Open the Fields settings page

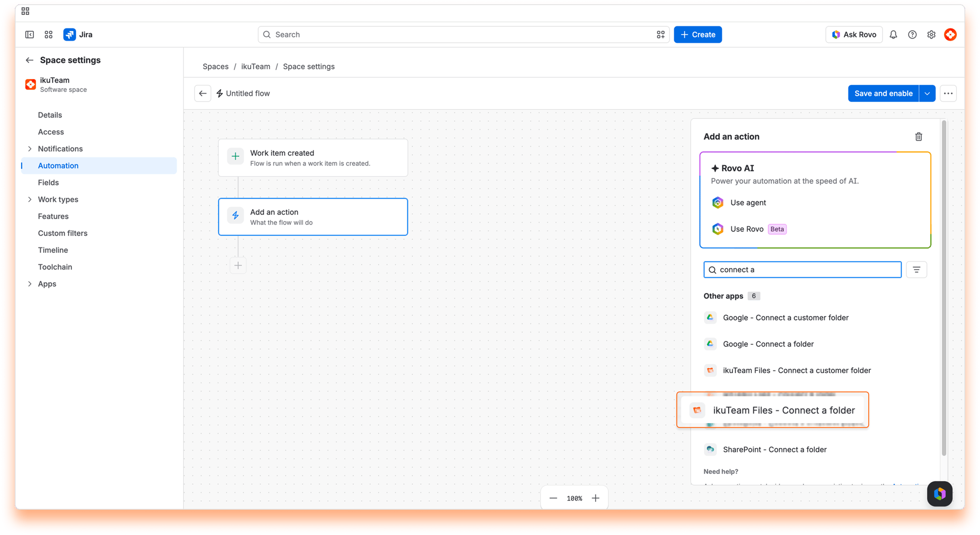pos(48,183)
